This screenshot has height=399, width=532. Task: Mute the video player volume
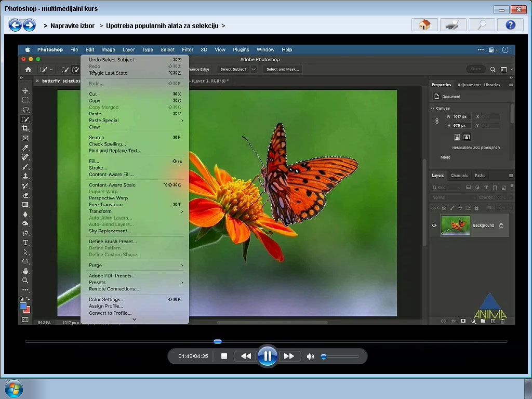pyautogui.click(x=310, y=356)
